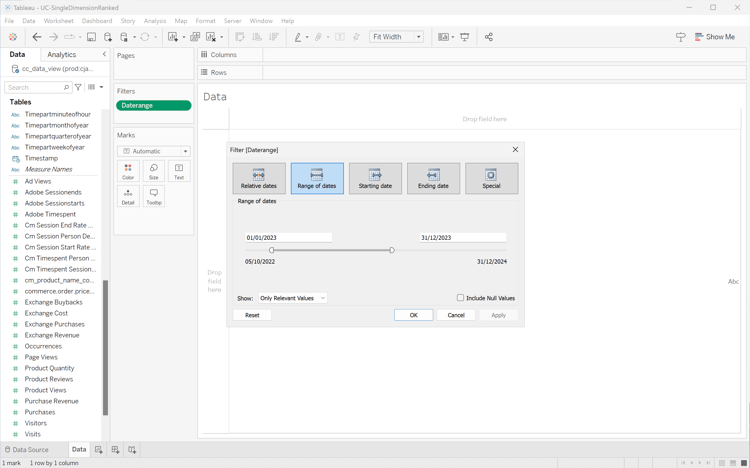750x468 pixels.
Task: Select the Relative dates filter option
Action: [259, 178]
